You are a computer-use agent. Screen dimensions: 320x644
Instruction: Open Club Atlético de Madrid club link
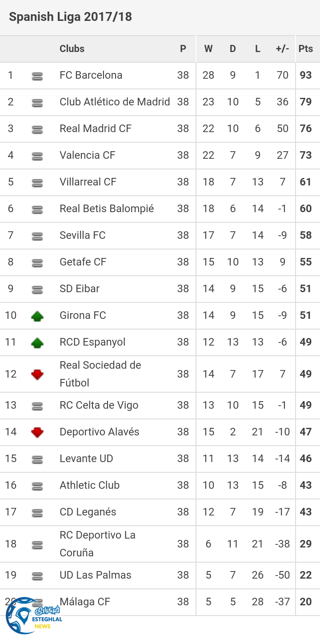click(115, 102)
